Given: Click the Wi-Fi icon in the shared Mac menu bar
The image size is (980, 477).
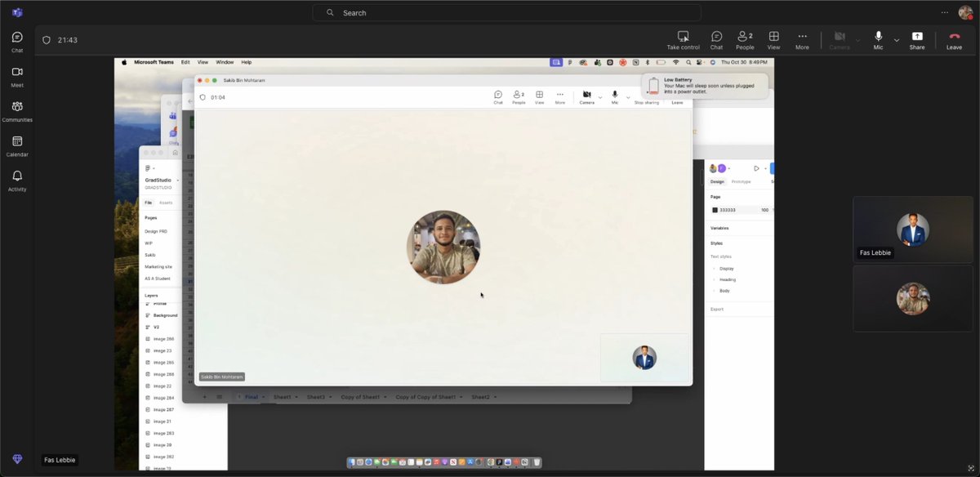Looking at the screenshot, I should pyautogui.click(x=675, y=62).
